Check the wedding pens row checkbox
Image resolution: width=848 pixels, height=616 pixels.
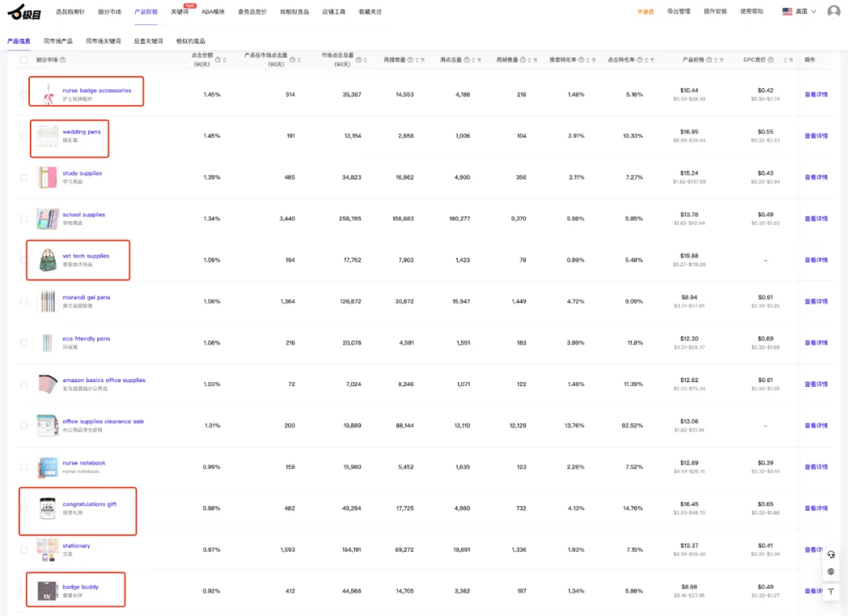pos(24,137)
